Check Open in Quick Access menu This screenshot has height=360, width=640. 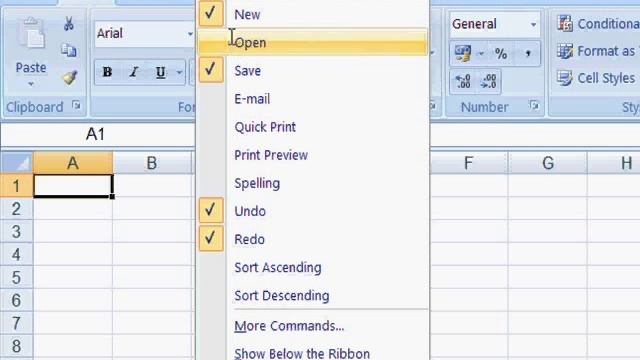click(313, 42)
